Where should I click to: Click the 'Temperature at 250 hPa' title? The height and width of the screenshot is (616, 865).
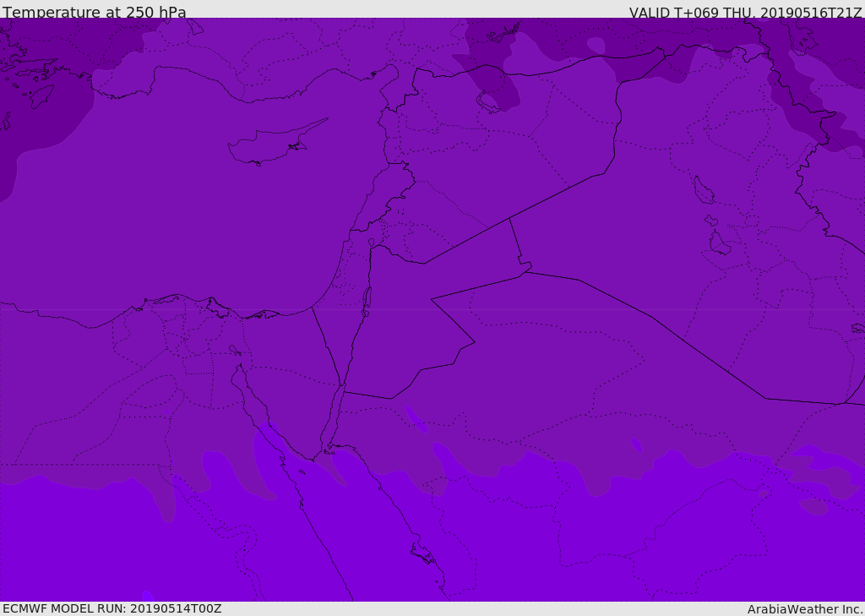coord(95,12)
